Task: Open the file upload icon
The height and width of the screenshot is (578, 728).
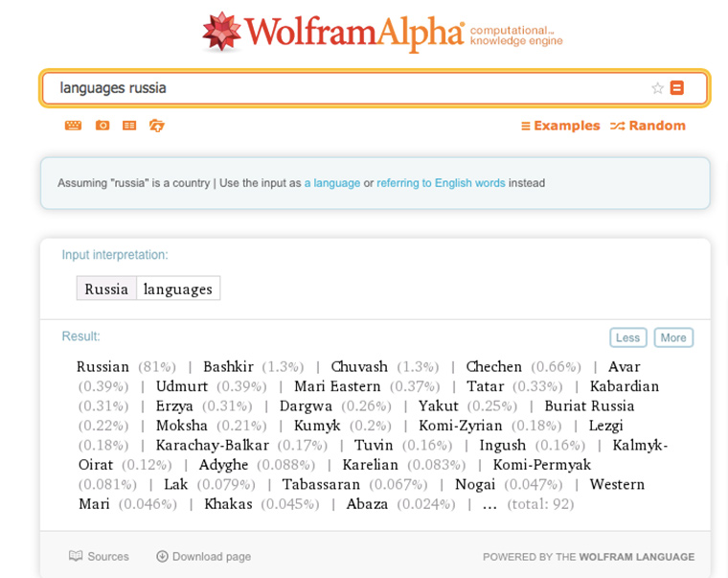Action: coord(156,126)
